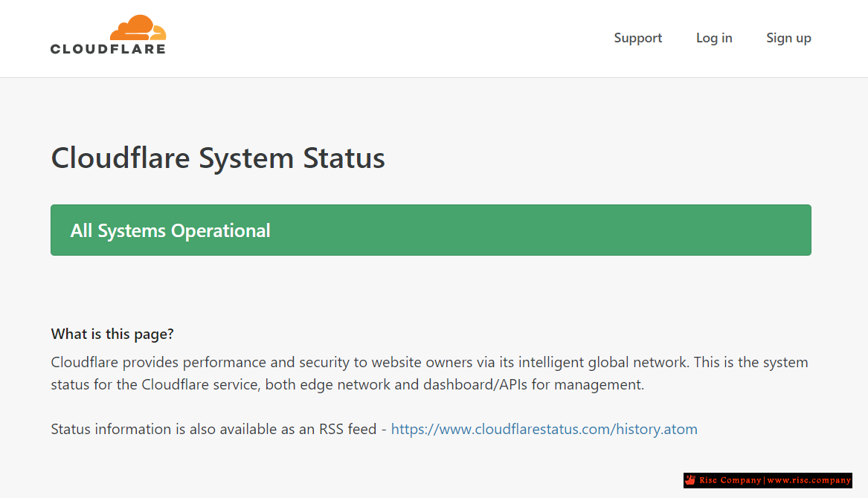Click the Cloudflare cloud logo
868x498 pixels.
click(108, 35)
